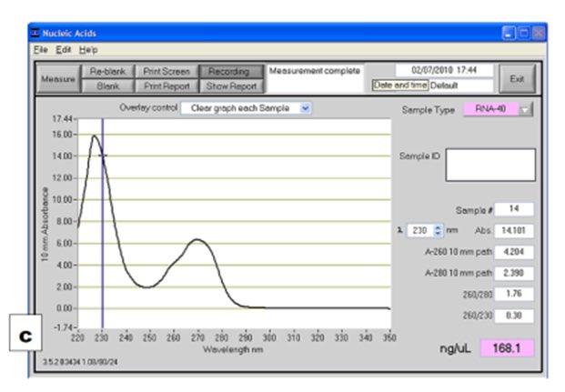This screenshot has height=392, width=565.
Task: Click Print Report button
Action: click(x=166, y=86)
